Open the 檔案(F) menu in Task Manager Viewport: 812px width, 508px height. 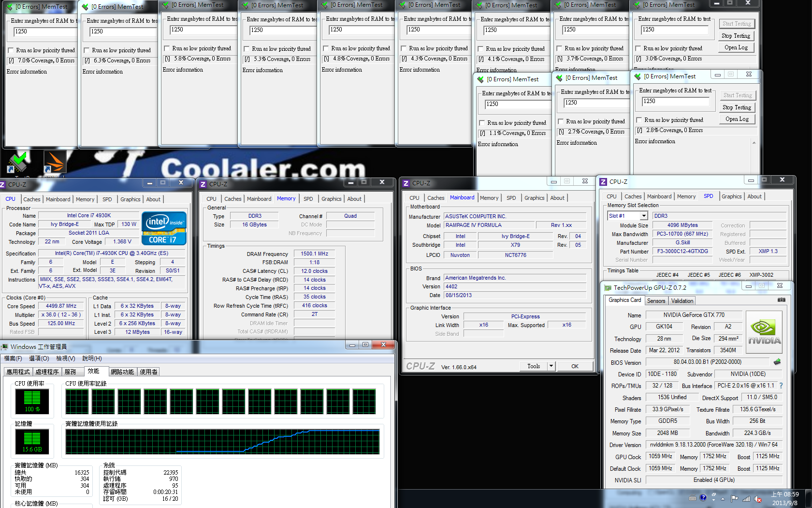click(13, 359)
